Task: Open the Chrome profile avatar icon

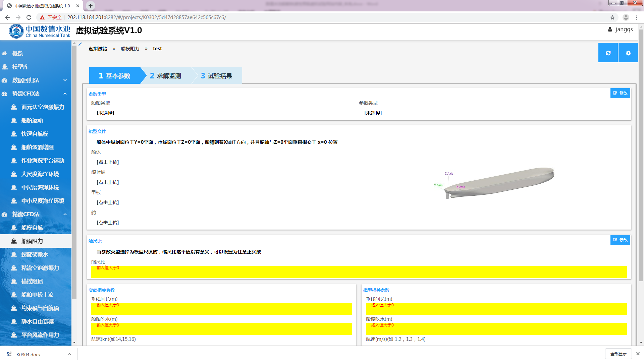Action: click(x=626, y=17)
